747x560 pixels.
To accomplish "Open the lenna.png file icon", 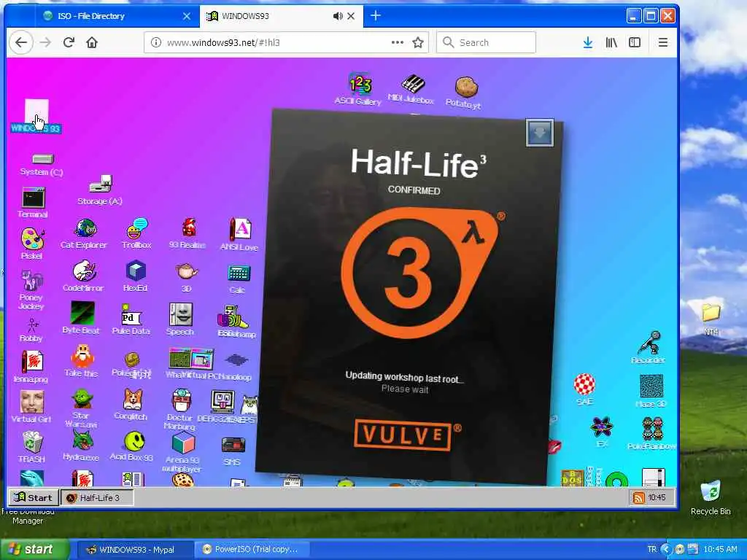I will 31,367.
